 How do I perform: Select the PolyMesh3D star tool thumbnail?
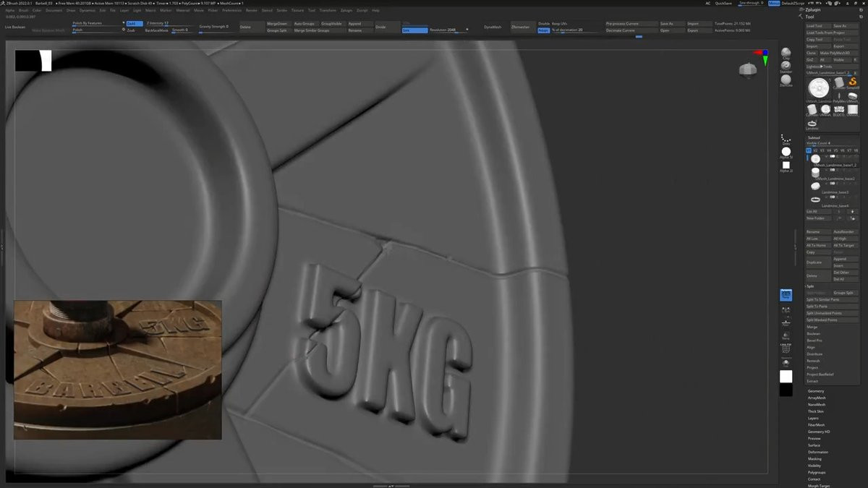coord(839,95)
